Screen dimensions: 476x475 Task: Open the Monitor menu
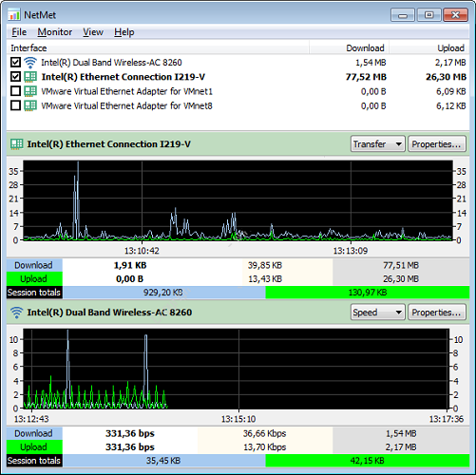pyautogui.click(x=55, y=32)
